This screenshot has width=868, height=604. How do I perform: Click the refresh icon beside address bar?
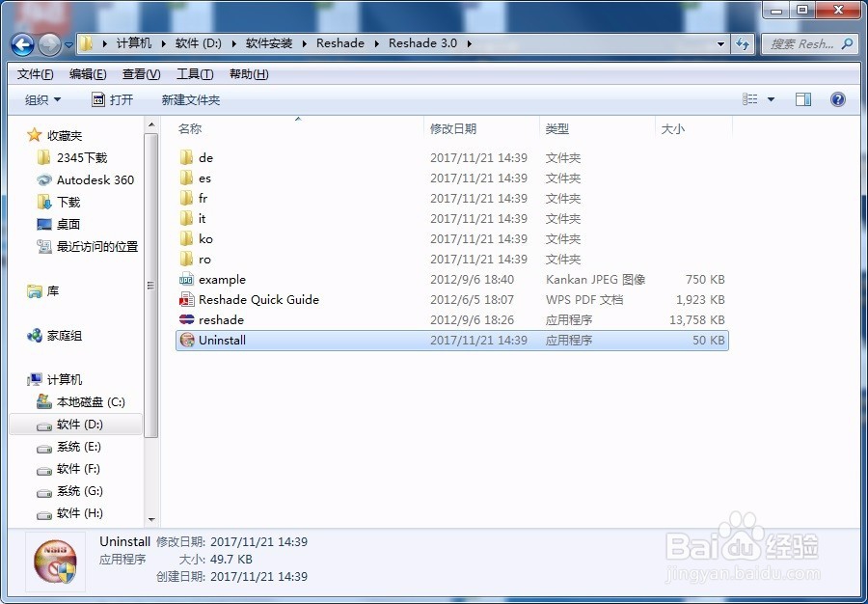pyautogui.click(x=743, y=43)
